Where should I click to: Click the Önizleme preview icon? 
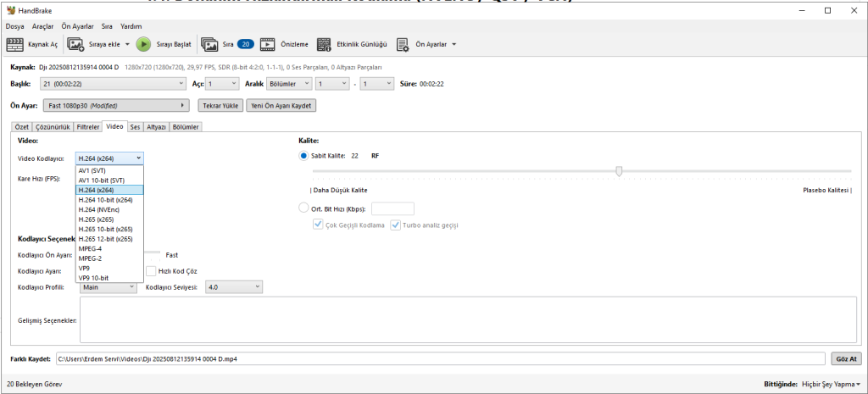(268, 45)
